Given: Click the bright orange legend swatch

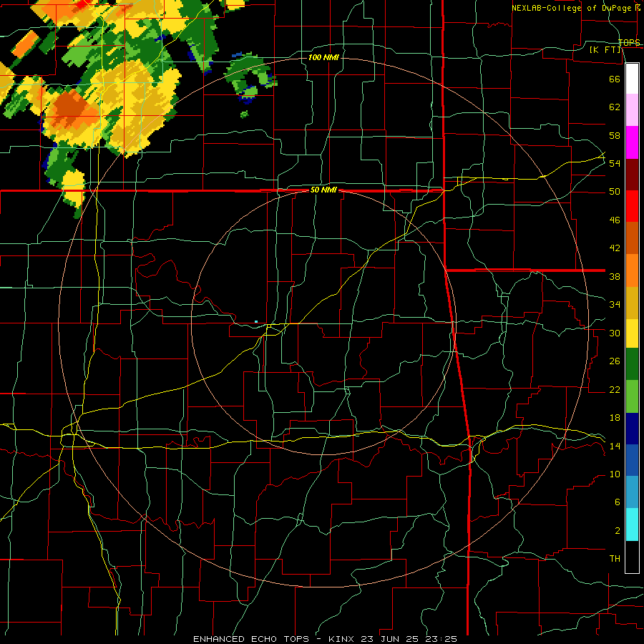Looking at the screenshot, I should click(x=632, y=270).
